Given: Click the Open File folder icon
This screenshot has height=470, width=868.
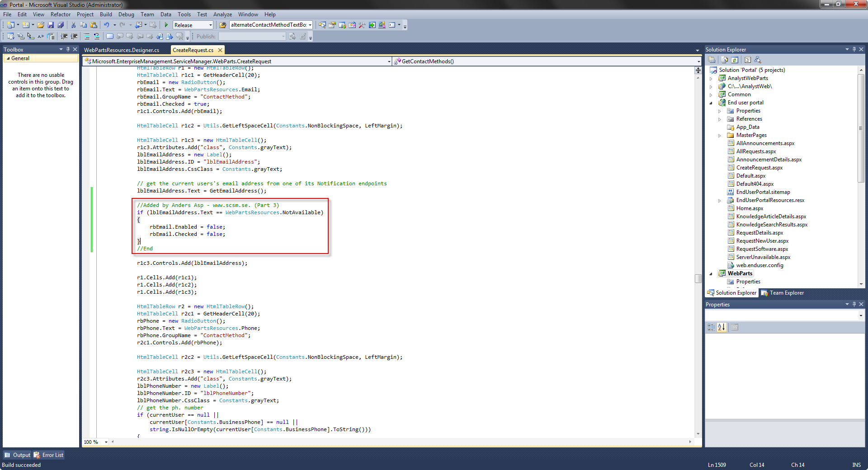Looking at the screenshot, I should point(41,25).
